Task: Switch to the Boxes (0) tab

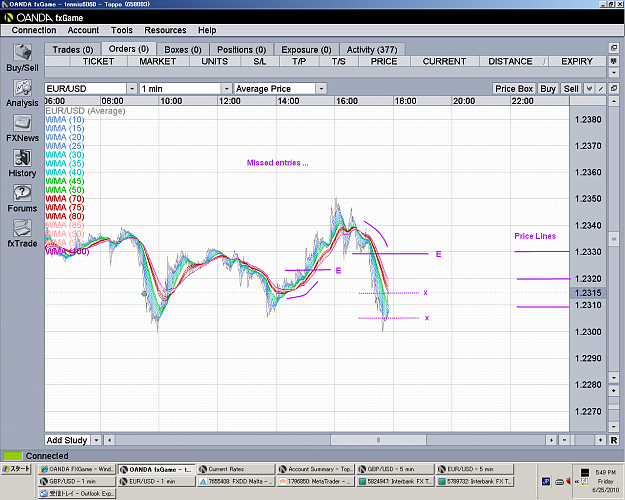Action: 183,50
